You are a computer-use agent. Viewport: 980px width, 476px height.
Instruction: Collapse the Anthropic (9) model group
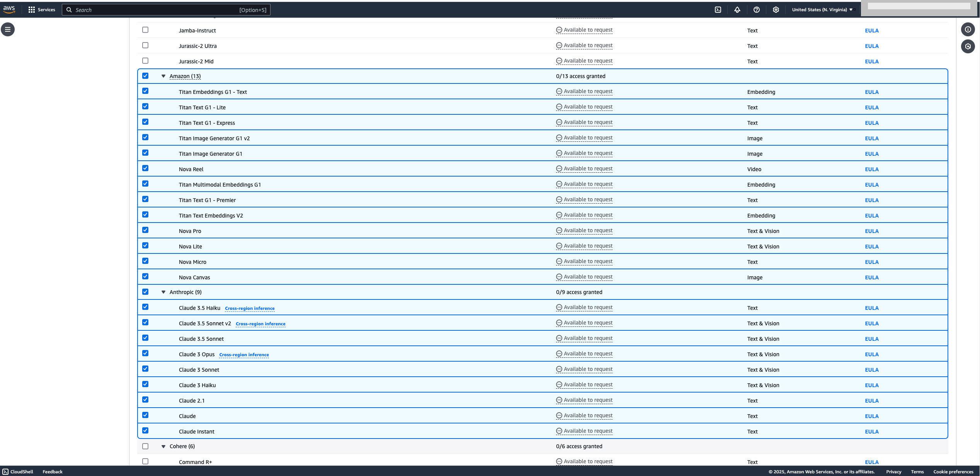click(163, 292)
